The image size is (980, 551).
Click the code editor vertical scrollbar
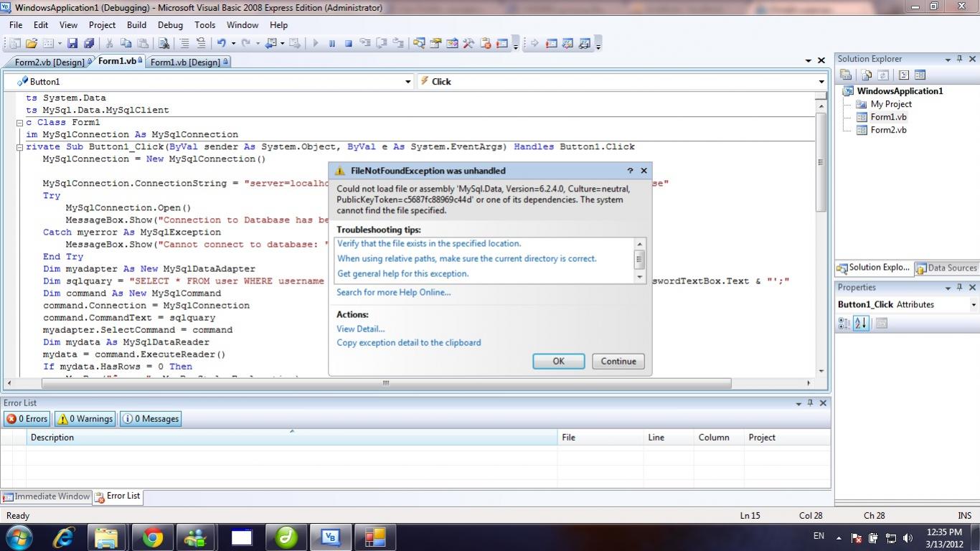pyautogui.click(x=821, y=240)
